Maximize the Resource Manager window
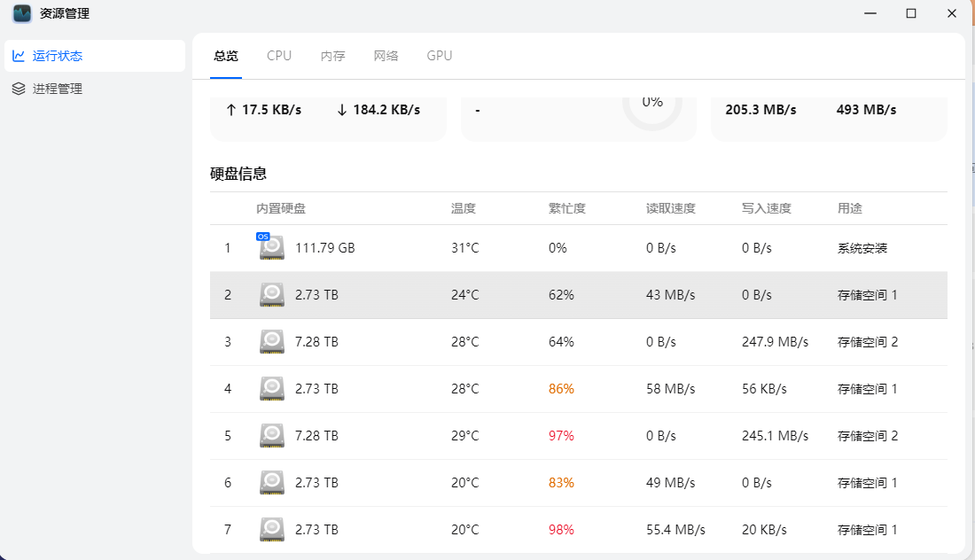 click(910, 13)
